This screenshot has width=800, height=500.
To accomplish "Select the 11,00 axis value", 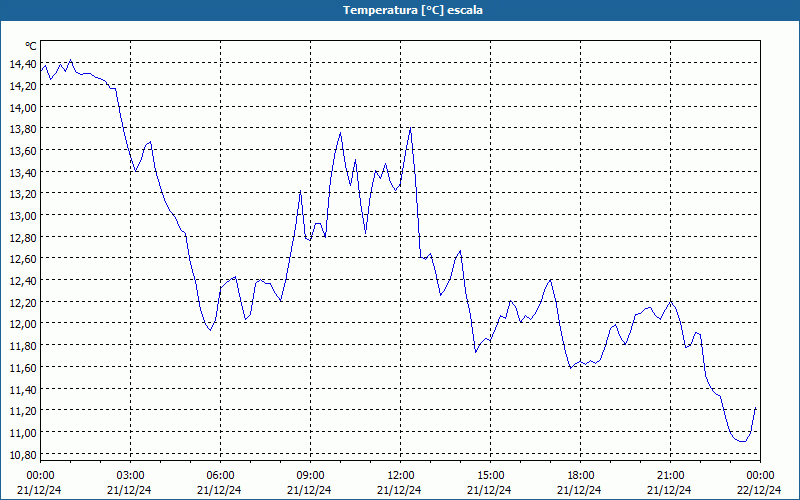I will click(23, 432).
